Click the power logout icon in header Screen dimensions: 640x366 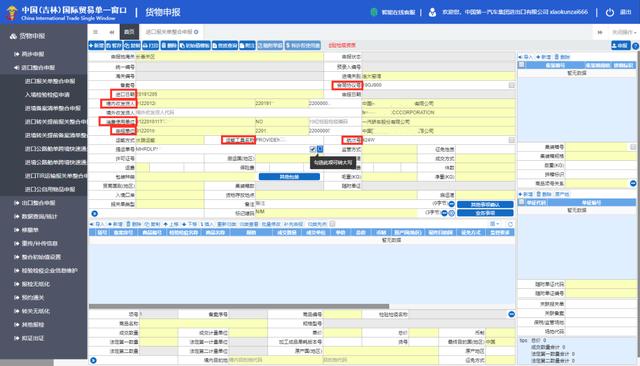[x=610, y=12]
